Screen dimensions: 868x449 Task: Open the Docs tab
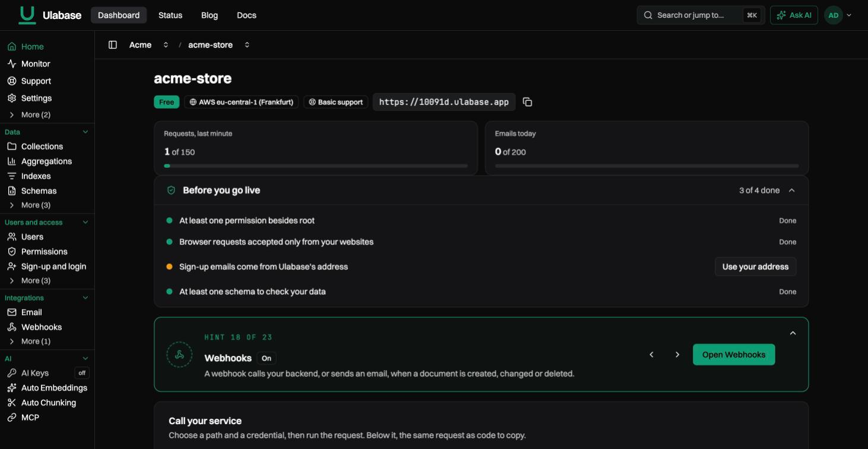tap(246, 15)
